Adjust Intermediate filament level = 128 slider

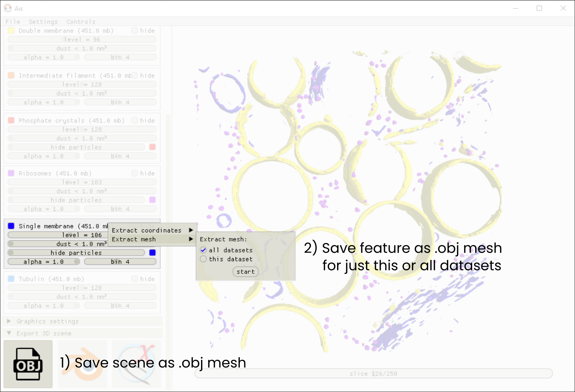[82, 84]
